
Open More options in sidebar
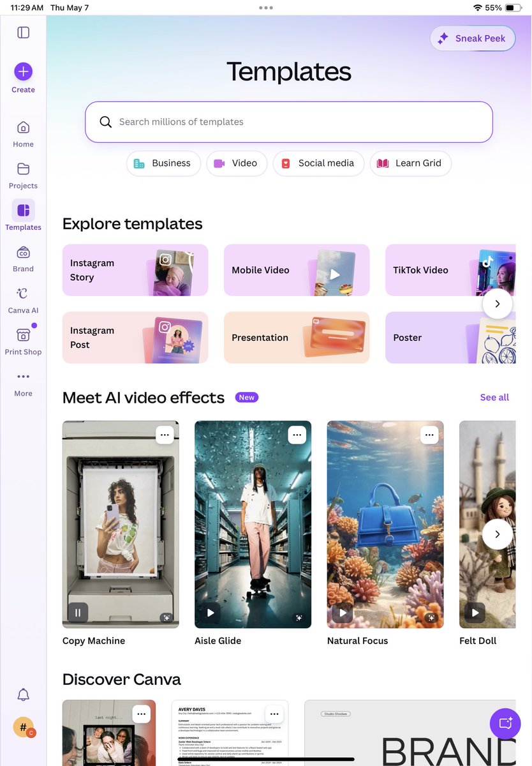click(23, 384)
